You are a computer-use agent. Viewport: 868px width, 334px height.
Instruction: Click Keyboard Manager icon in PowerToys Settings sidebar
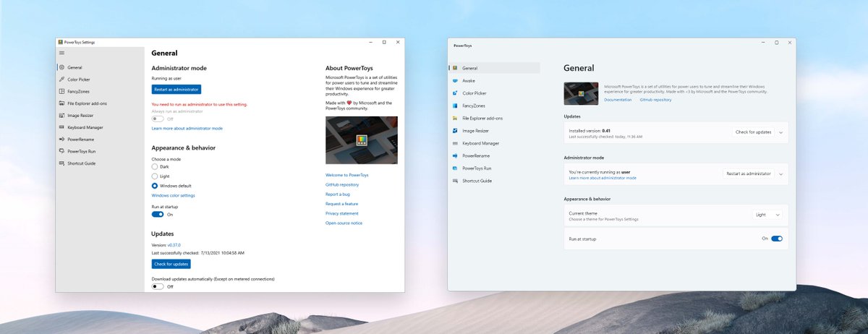(61, 127)
